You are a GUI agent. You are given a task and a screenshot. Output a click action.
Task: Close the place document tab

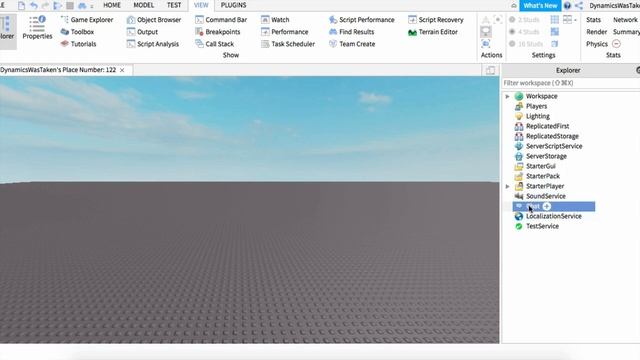[x=122, y=70]
